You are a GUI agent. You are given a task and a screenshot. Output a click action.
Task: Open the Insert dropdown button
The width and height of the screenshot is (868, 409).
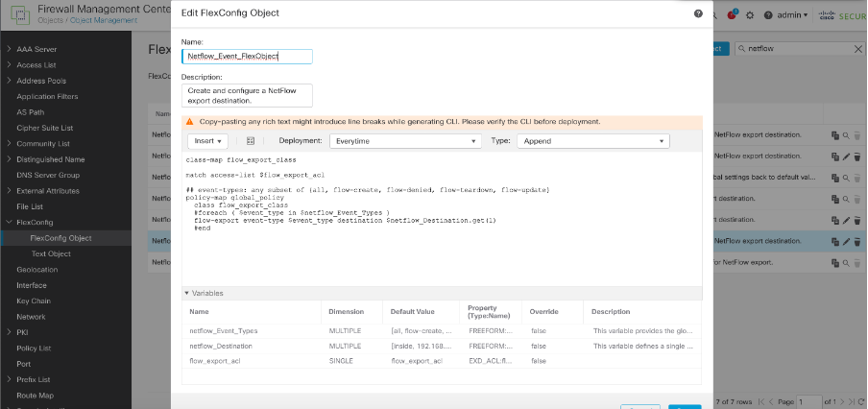[x=208, y=141]
